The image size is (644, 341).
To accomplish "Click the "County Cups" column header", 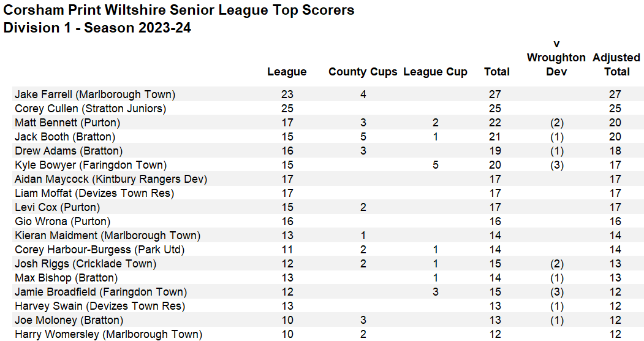I will click(363, 72).
